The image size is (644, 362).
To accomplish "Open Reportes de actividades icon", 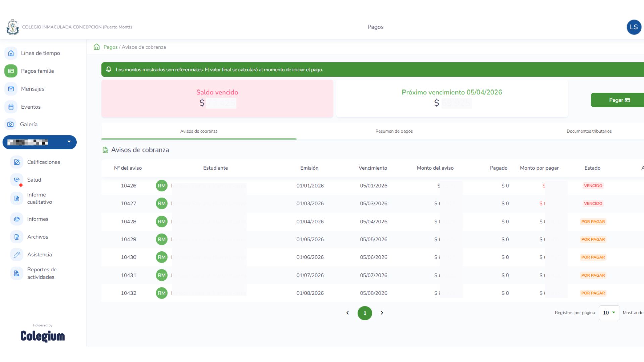I will point(17,273).
